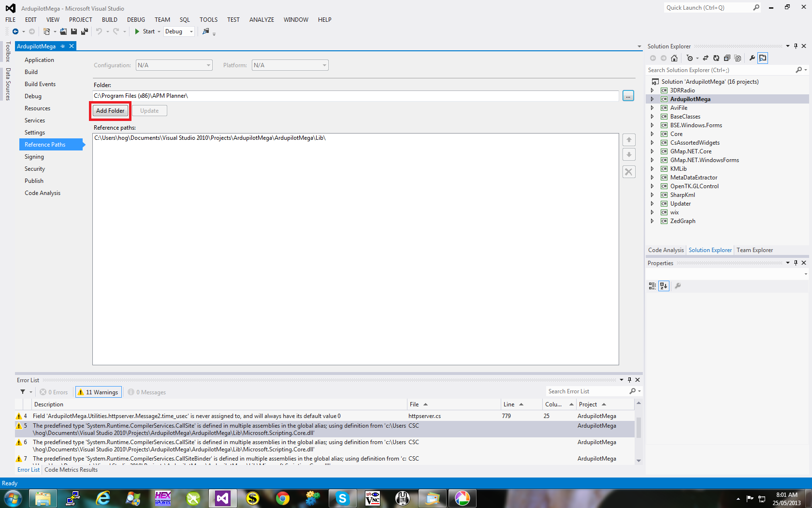Screen dimensions: 812x508
Task: Click in the Folder path input field
Action: [355, 96]
